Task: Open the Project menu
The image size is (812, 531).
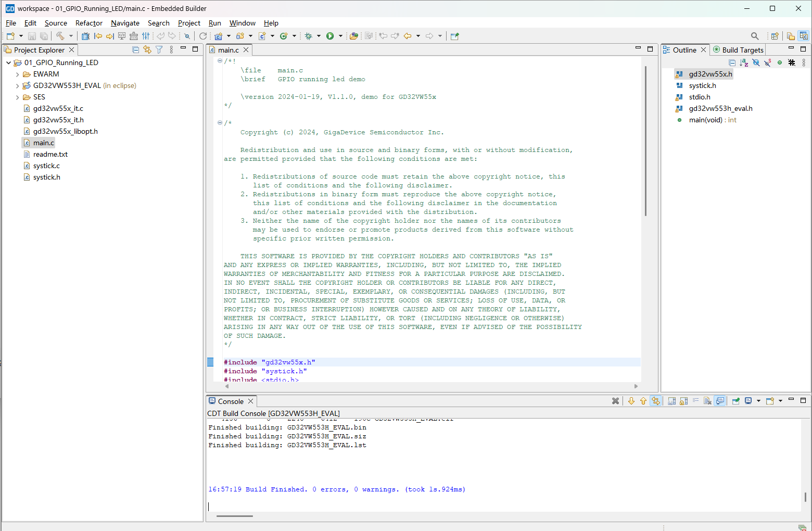Action: point(189,23)
